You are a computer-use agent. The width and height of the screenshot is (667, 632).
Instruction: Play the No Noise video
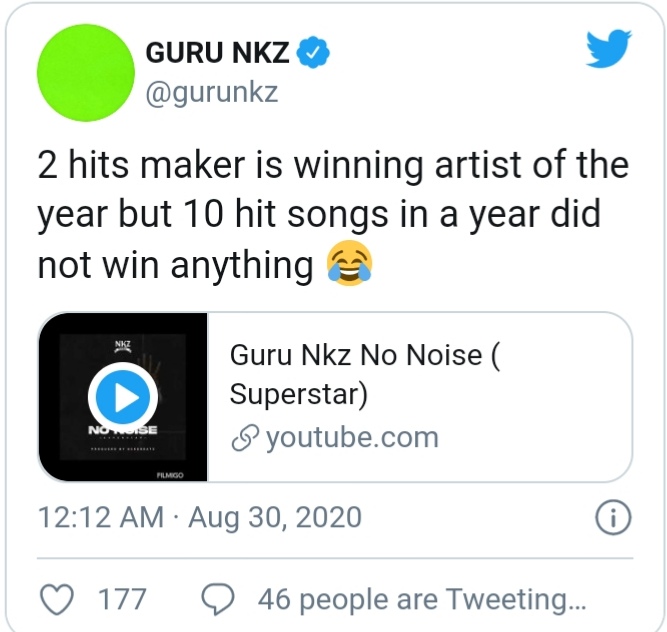(122, 397)
